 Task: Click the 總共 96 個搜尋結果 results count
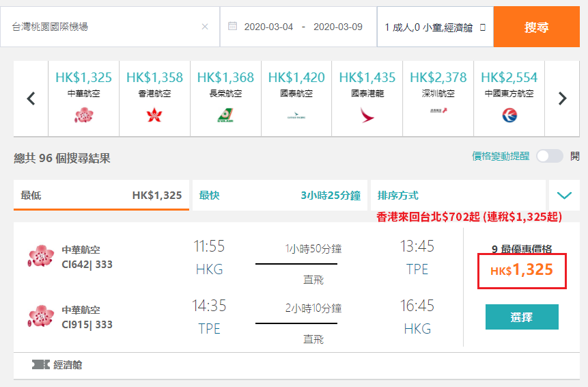pyautogui.click(x=62, y=158)
